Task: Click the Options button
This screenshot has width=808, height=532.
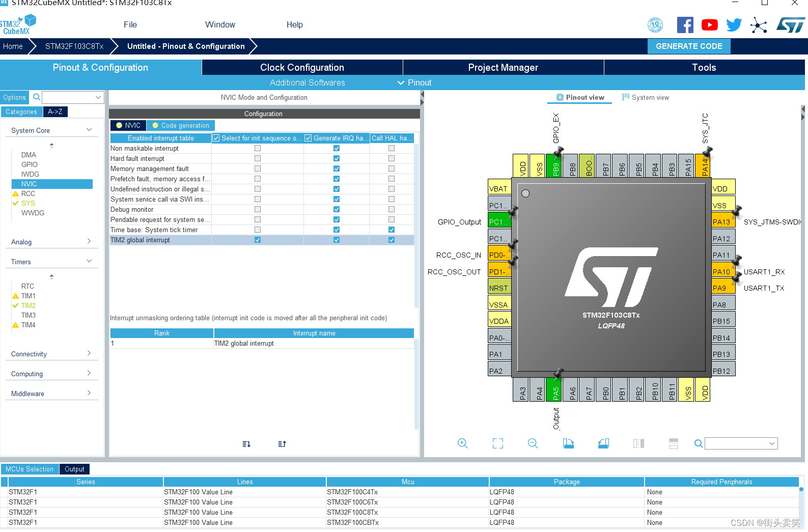Action: tap(14, 97)
